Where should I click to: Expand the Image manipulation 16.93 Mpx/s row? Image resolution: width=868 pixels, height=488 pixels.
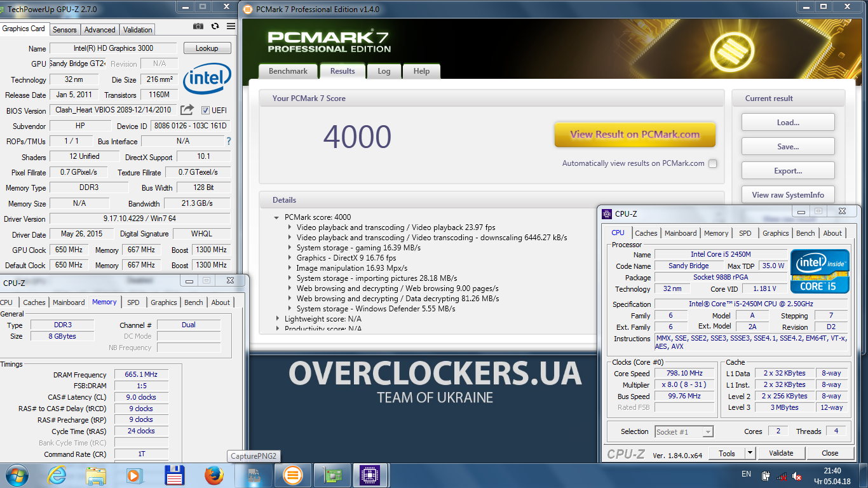[290, 268]
